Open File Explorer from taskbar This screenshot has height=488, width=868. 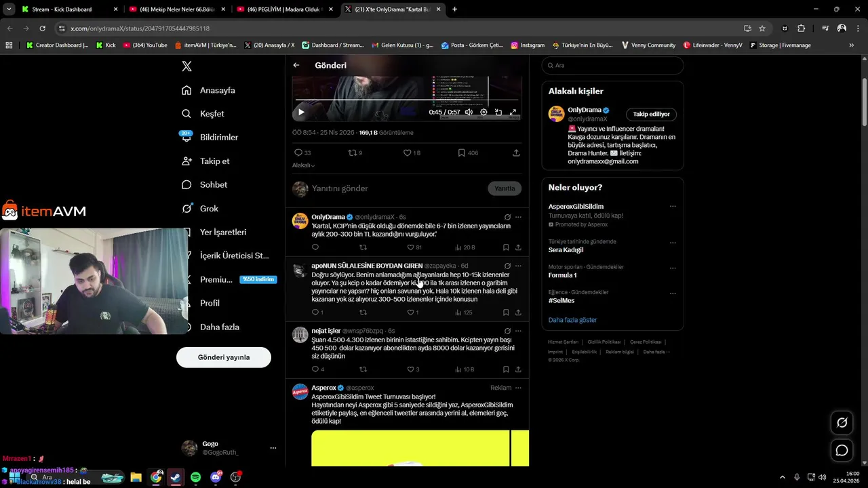136,477
